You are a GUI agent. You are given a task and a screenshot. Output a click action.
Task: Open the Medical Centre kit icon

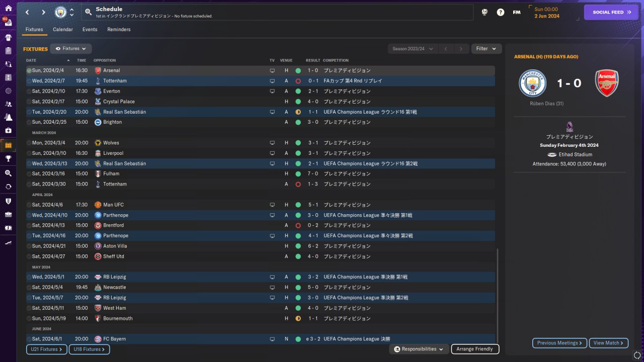[x=8, y=131]
